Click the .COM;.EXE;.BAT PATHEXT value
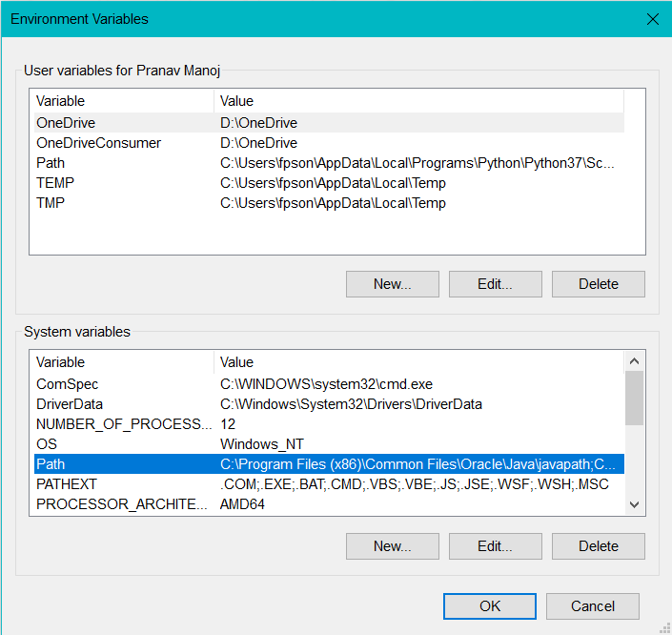 [x=414, y=484]
